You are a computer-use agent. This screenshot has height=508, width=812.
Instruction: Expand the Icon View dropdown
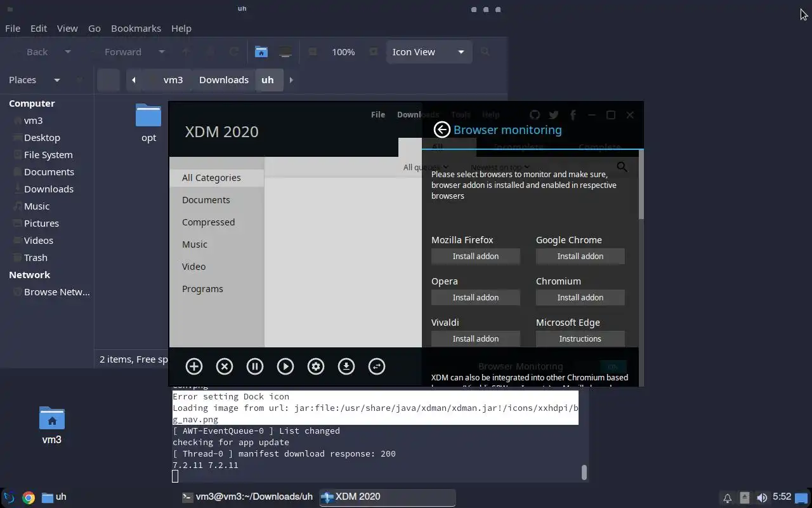[429, 52]
